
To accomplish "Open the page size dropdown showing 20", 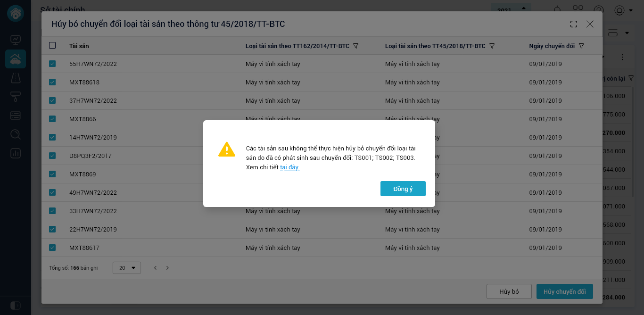I will pos(127,268).
